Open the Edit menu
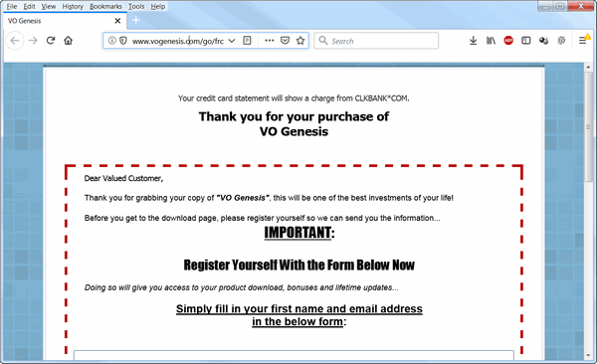Screen dimensions: 597x364 (29, 7)
